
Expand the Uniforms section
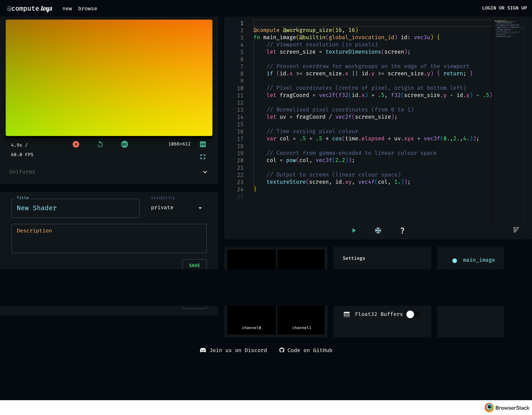point(109,172)
